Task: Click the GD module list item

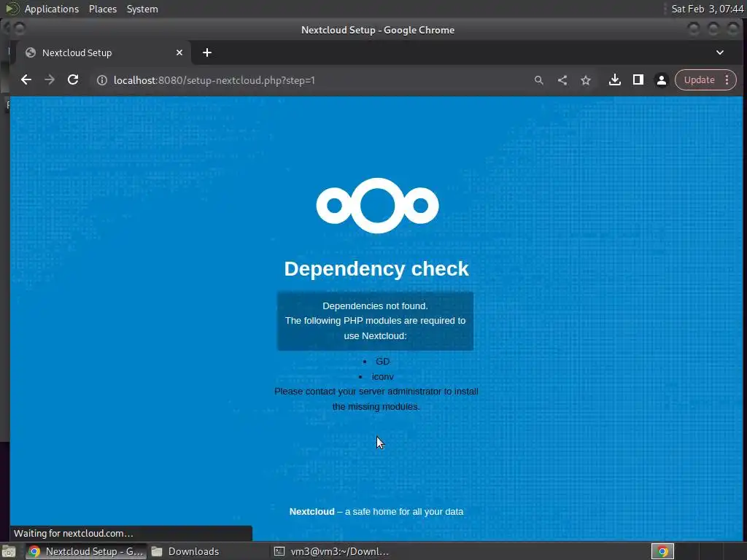Action: tap(382, 362)
